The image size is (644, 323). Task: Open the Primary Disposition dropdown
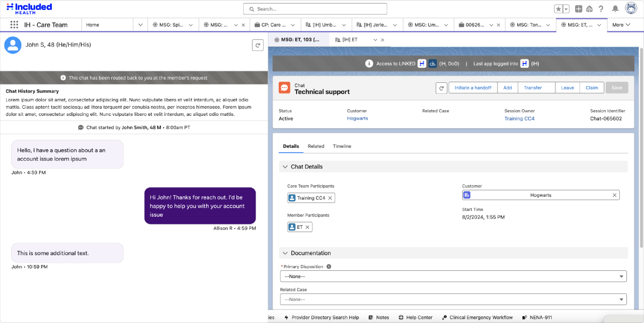(x=453, y=277)
